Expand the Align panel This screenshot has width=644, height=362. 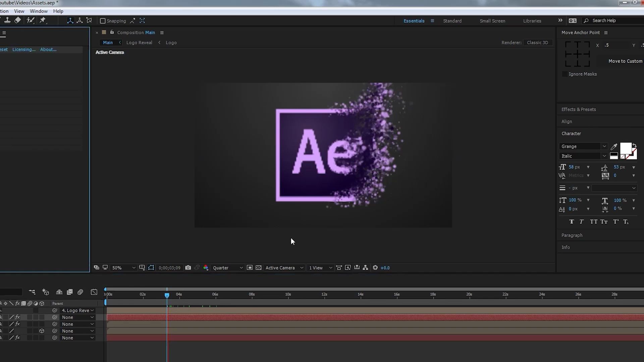567,121
